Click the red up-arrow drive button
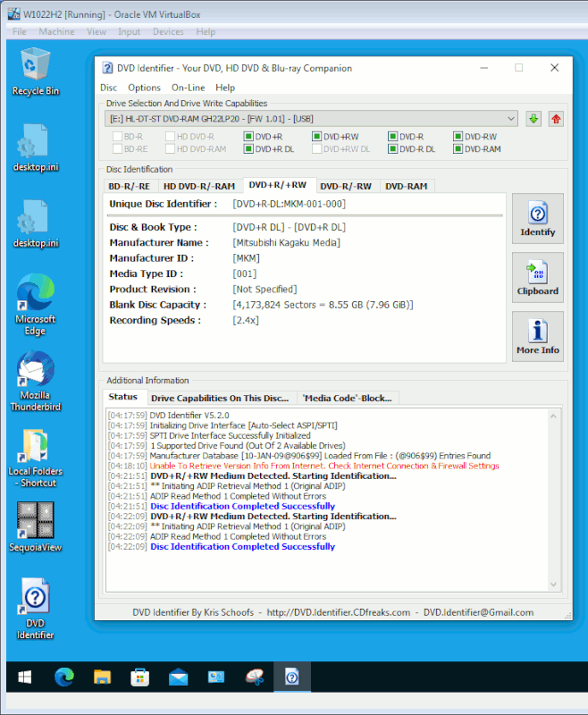The height and width of the screenshot is (715, 588). pos(556,119)
